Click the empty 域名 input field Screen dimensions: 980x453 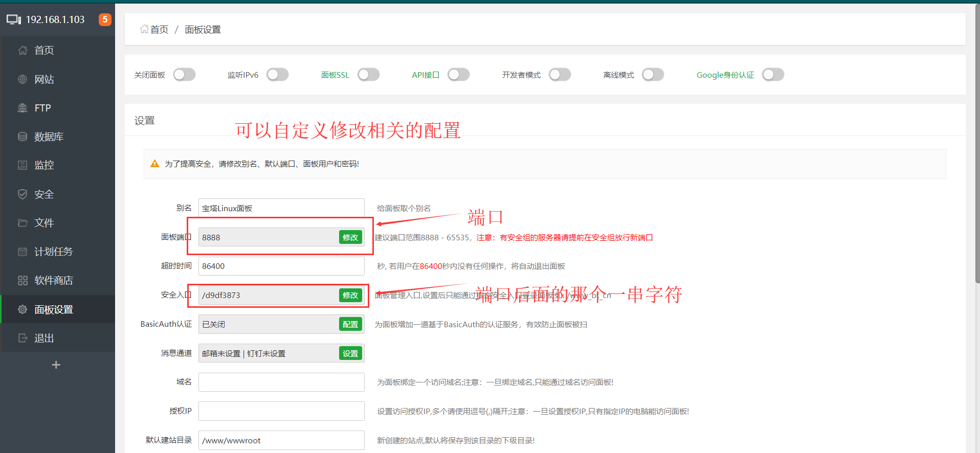click(x=281, y=382)
